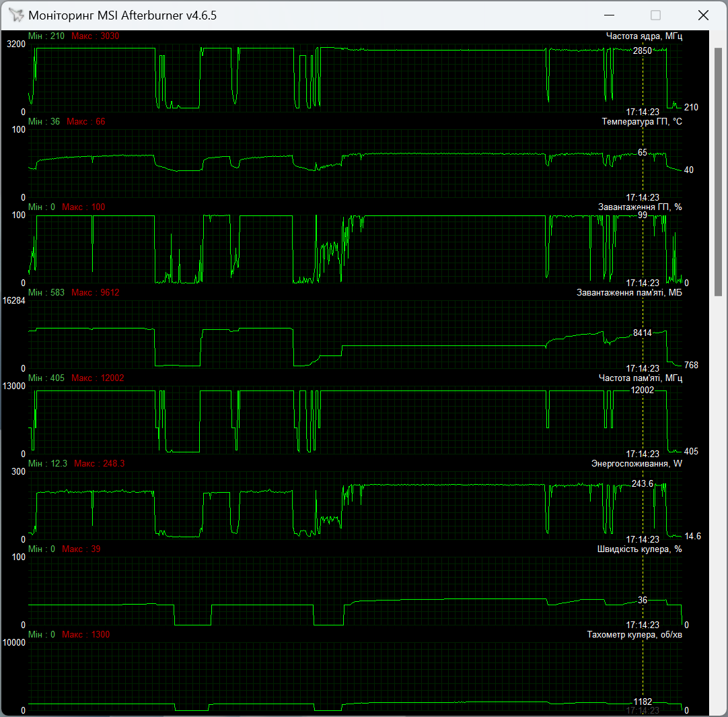Image resolution: width=728 pixels, height=717 pixels.
Task: Click the 'Энергоспоживання, W' graph title
Action: (636, 464)
